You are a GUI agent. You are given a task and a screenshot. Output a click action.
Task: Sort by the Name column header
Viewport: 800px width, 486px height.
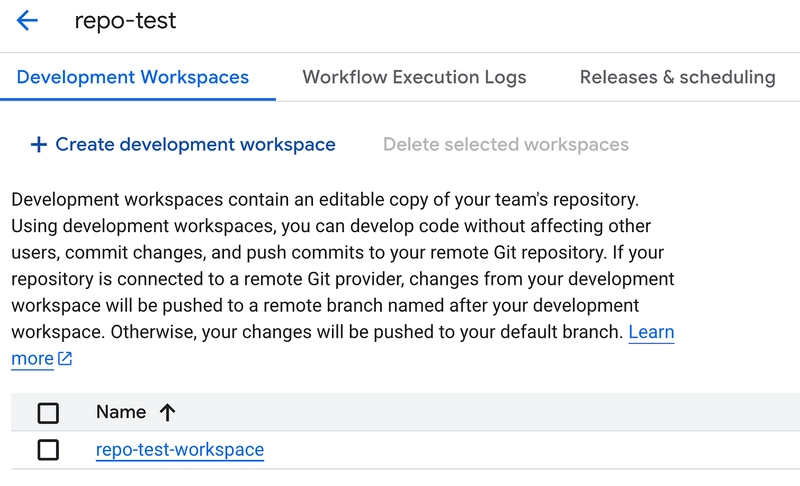[x=121, y=412]
